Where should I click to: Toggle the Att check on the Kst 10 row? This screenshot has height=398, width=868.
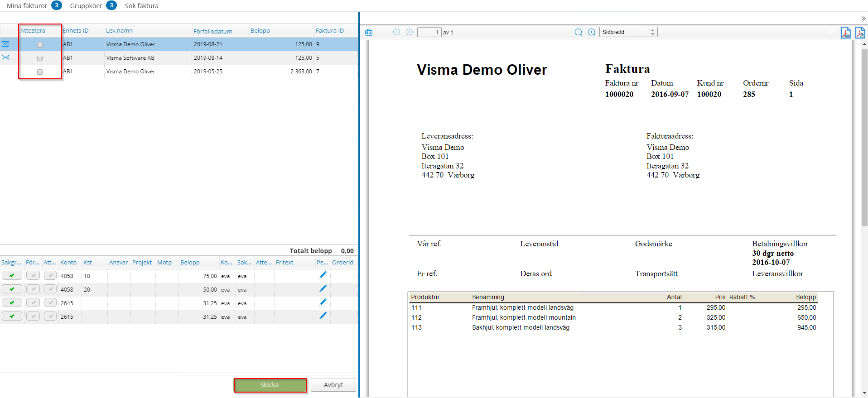[x=50, y=275]
